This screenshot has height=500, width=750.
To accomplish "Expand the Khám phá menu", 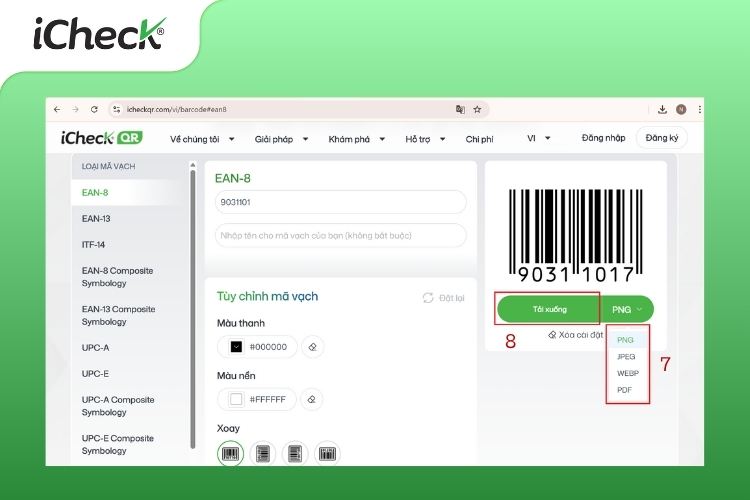I will pos(356,139).
